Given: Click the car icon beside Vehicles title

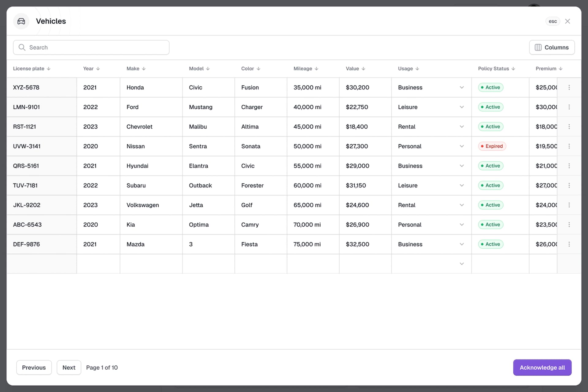Looking at the screenshot, I should tap(21, 21).
